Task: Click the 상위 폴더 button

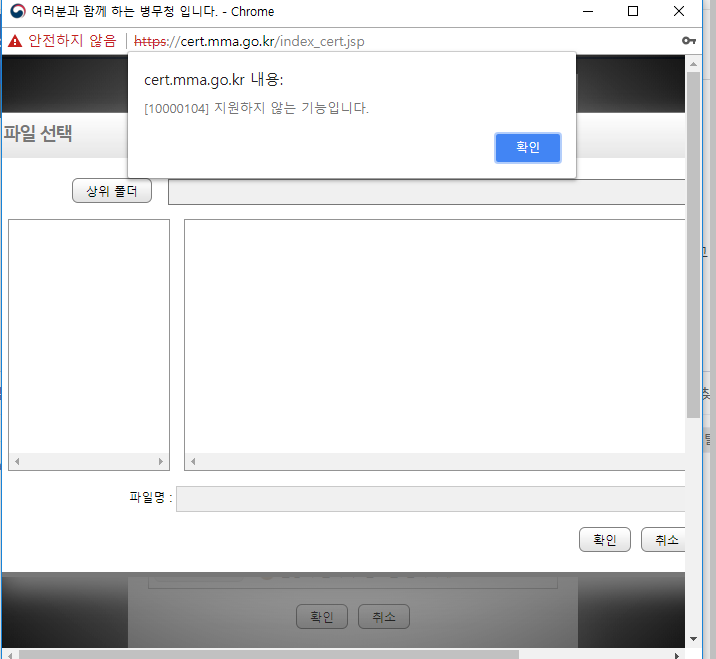Action: tap(112, 191)
